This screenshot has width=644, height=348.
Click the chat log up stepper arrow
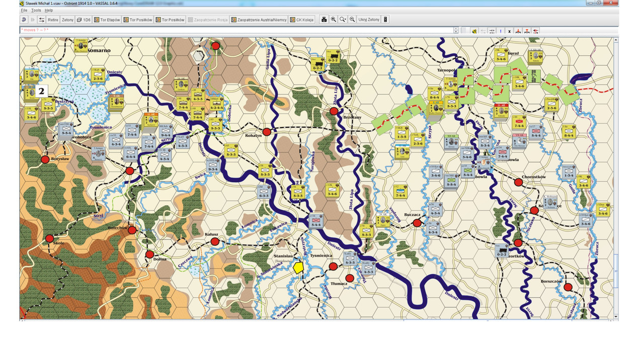click(456, 29)
